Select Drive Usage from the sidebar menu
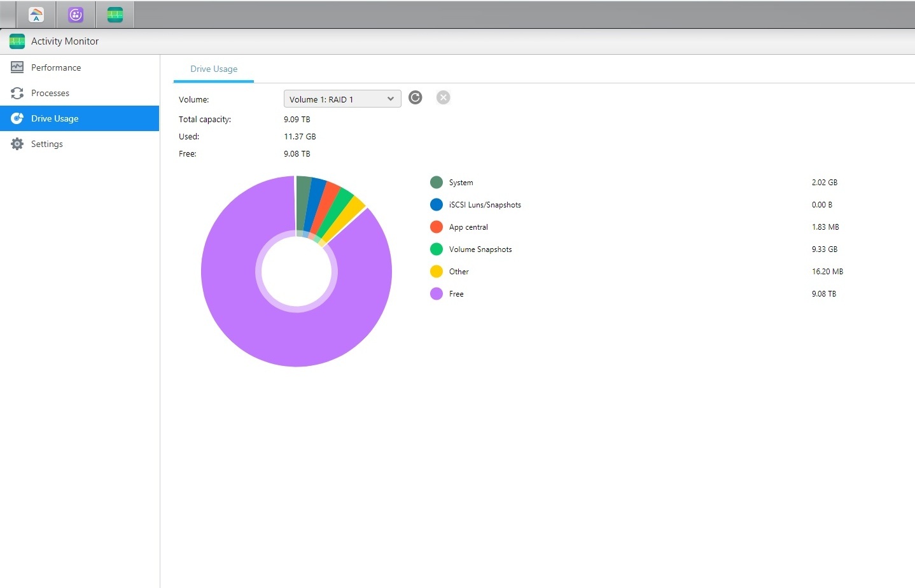Image resolution: width=915 pixels, height=588 pixels. click(x=55, y=118)
